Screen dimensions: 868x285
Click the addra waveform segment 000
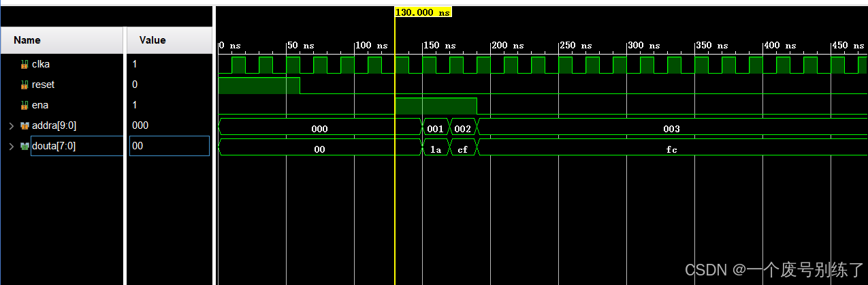[x=319, y=128]
